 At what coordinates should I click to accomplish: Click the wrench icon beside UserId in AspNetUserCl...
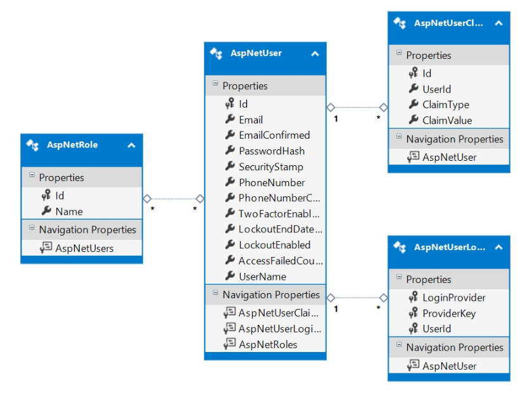pyautogui.click(x=413, y=89)
